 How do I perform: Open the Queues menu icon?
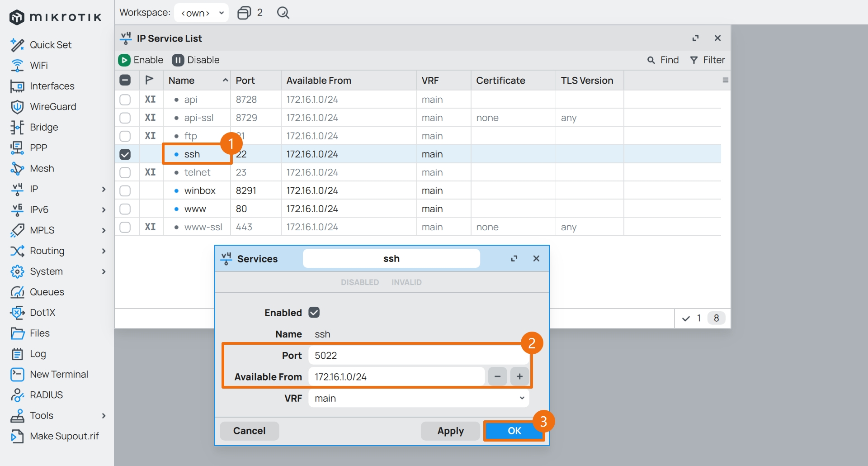[x=17, y=292]
